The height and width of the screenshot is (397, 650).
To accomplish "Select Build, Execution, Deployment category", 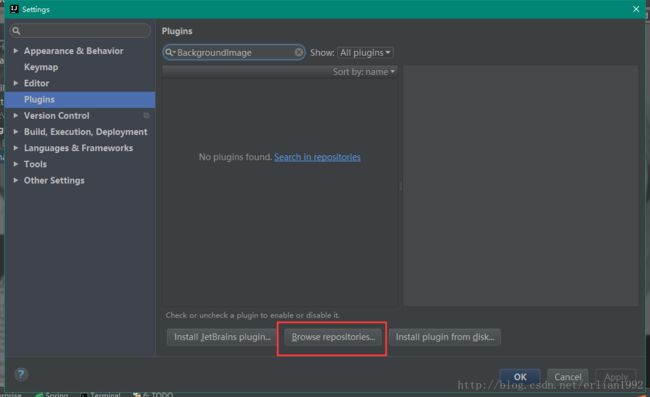I will (x=85, y=132).
